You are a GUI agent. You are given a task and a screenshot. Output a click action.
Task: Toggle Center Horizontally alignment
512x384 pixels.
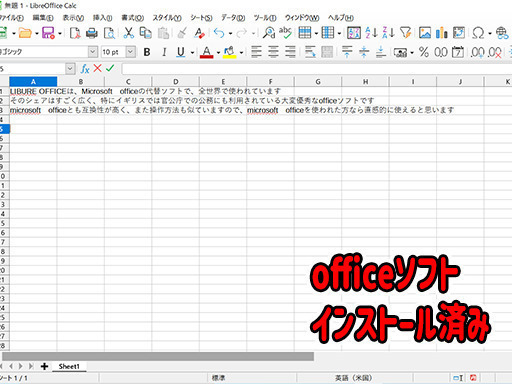pyautogui.click(x=273, y=52)
